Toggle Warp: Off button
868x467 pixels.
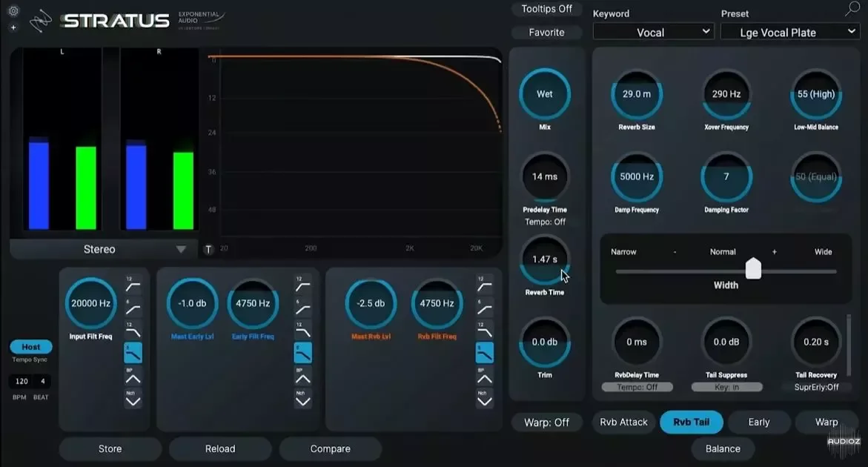(546, 423)
